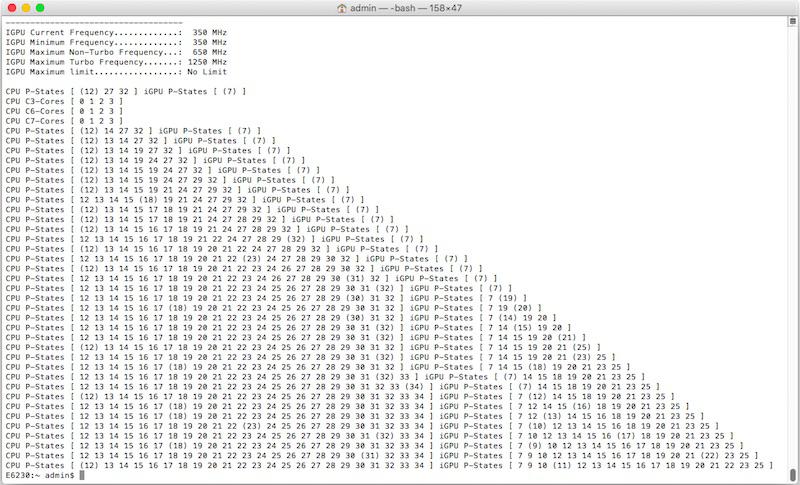Click the "E6230:~ admin$" command prompt
Viewport: 800px width, 485px height.
pyautogui.click(x=40, y=475)
